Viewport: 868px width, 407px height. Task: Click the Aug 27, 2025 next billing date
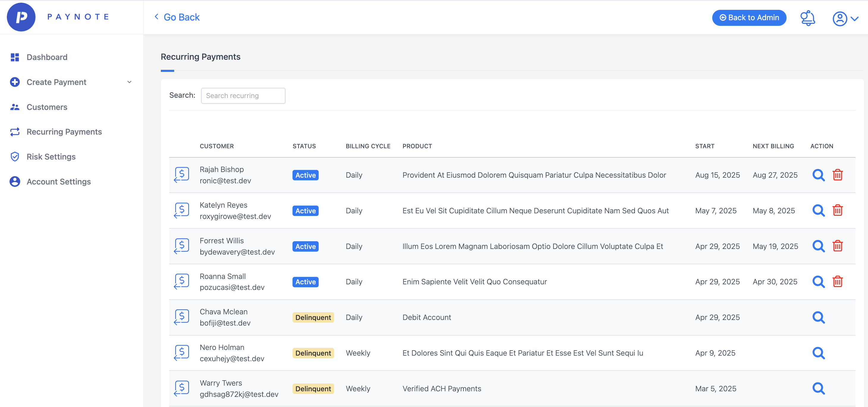point(775,175)
